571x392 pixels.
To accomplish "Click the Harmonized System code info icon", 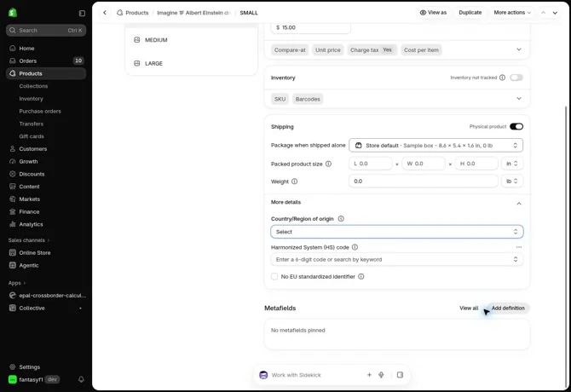I will (355, 247).
